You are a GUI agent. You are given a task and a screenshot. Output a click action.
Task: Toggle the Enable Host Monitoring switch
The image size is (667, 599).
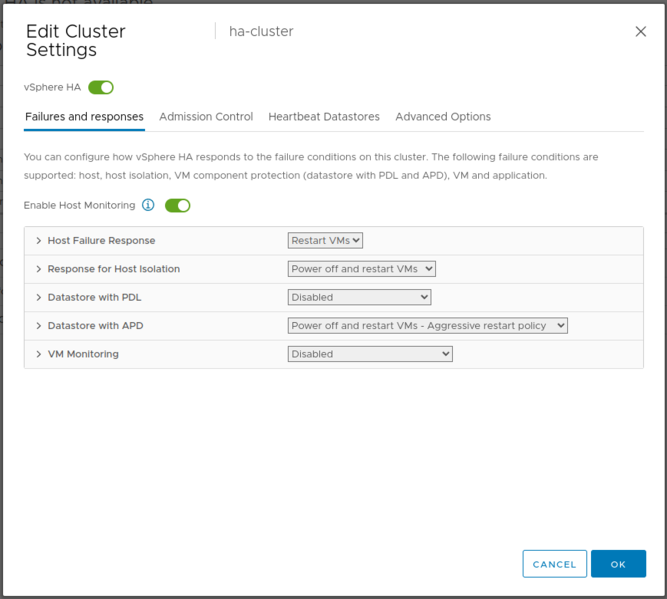(x=177, y=205)
